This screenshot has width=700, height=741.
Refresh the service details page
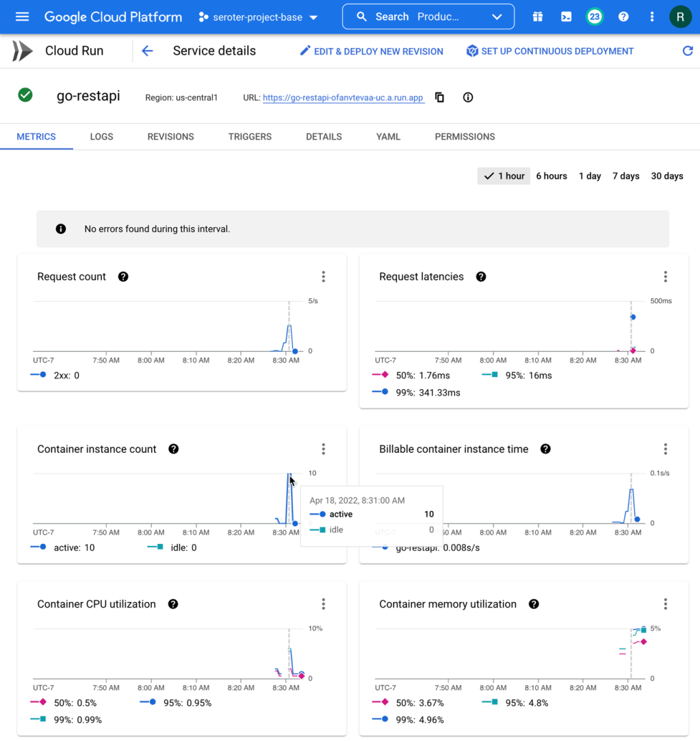(688, 51)
